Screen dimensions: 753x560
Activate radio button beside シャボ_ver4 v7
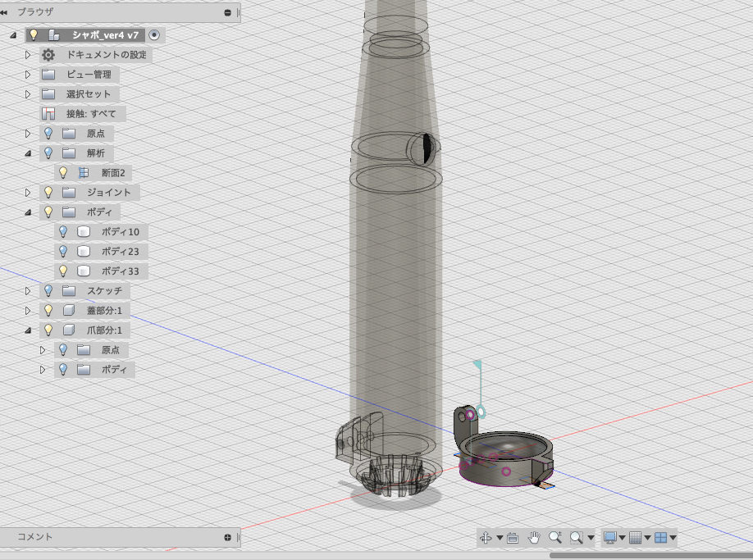coord(153,35)
